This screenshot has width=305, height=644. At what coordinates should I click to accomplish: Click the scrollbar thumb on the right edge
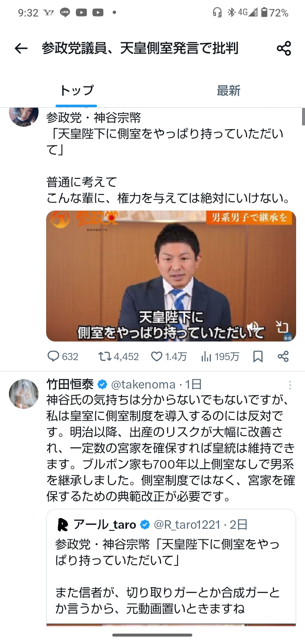[x=303, y=117]
